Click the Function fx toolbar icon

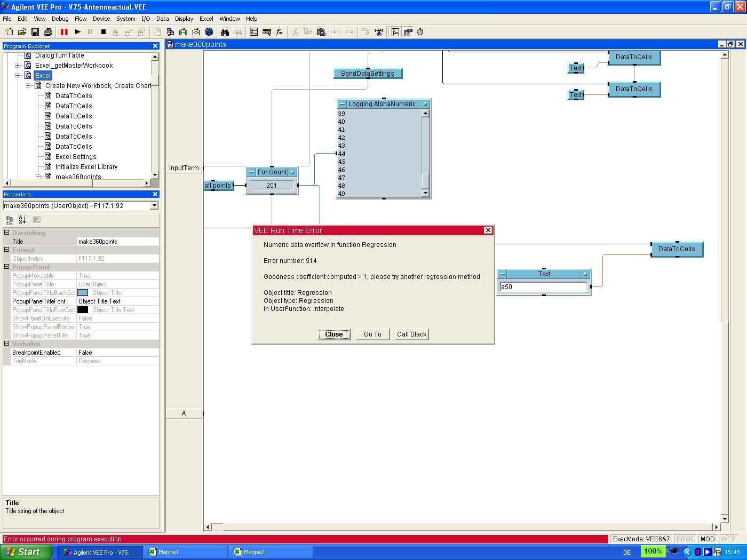[x=279, y=32]
